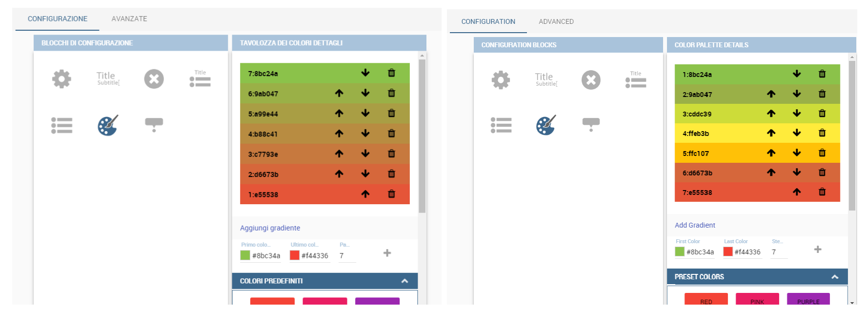
Task: Click the X circle block in Configuration Blocks
Action: click(591, 80)
